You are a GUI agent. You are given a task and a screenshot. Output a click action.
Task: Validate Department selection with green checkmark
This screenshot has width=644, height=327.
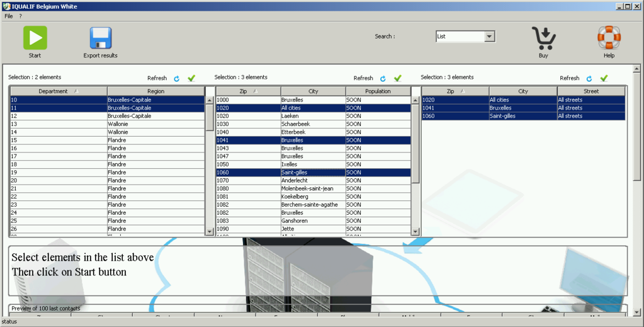click(191, 78)
